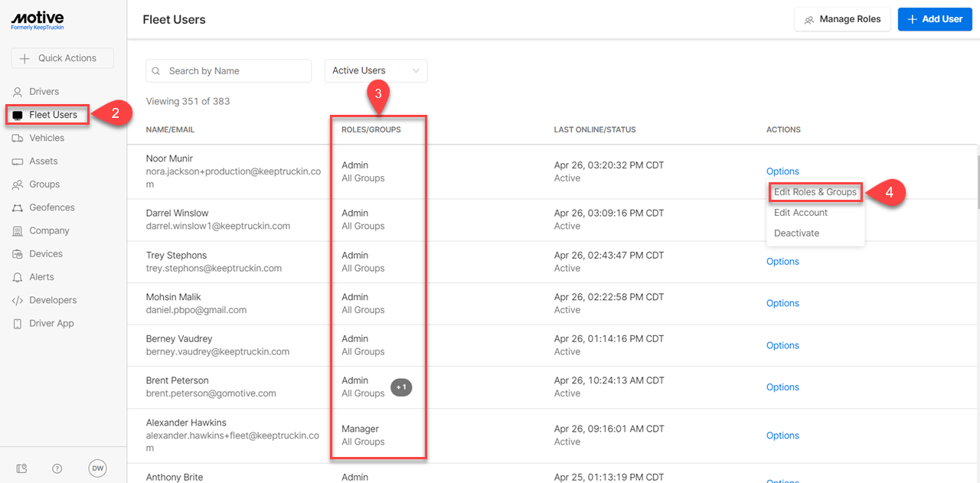
Task: Click the ROLES/GROUPS column header
Action: click(x=371, y=130)
